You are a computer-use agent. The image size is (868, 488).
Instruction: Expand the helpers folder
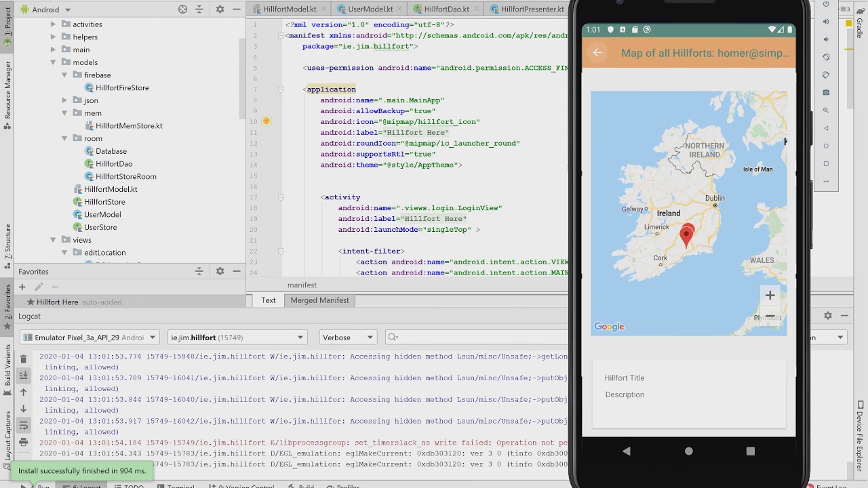pyautogui.click(x=53, y=37)
